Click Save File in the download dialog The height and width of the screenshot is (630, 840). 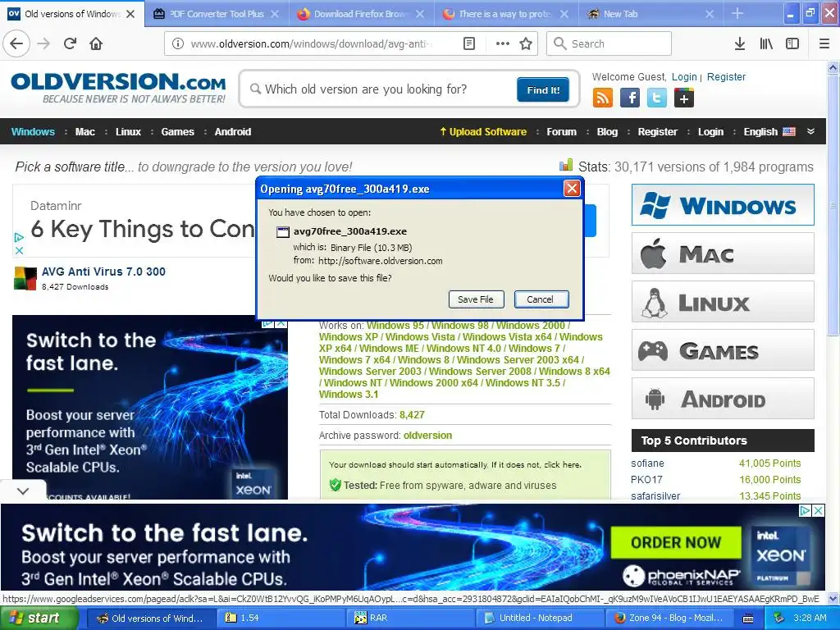coord(476,299)
